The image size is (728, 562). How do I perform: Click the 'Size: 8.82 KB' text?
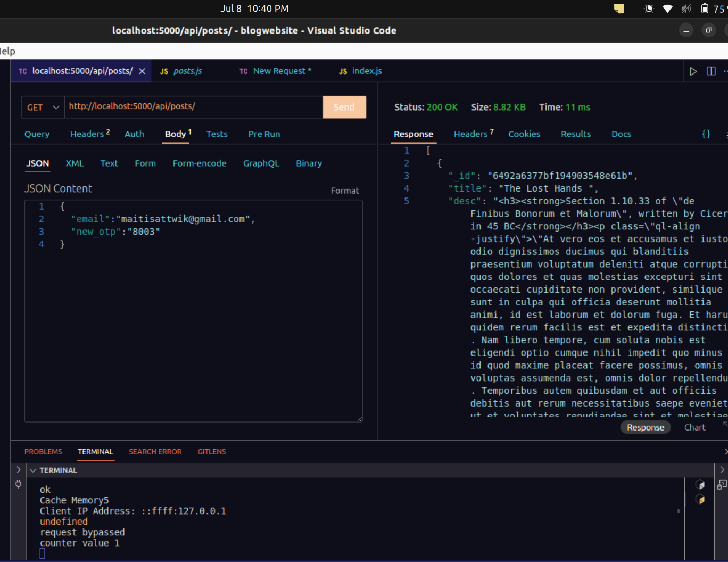tap(498, 108)
